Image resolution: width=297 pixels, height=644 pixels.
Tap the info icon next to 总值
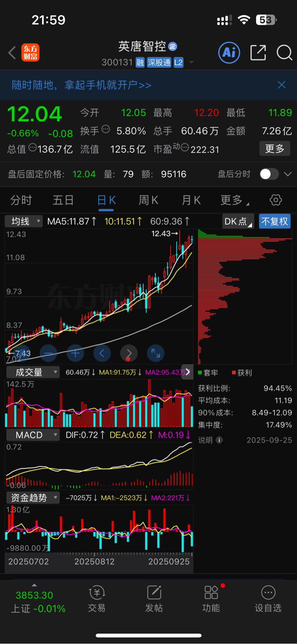point(32,147)
